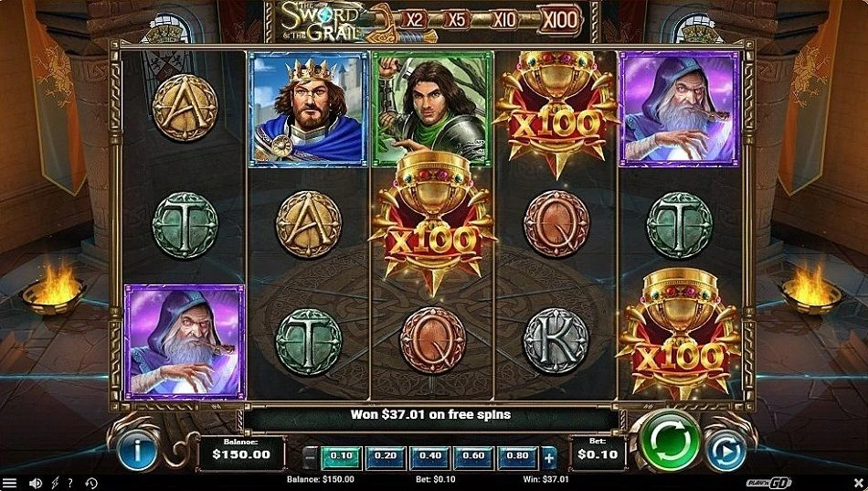This screenshot has width=868, height=491.
Task: Click the X2 multiplier marker
Action: point(414,20)
